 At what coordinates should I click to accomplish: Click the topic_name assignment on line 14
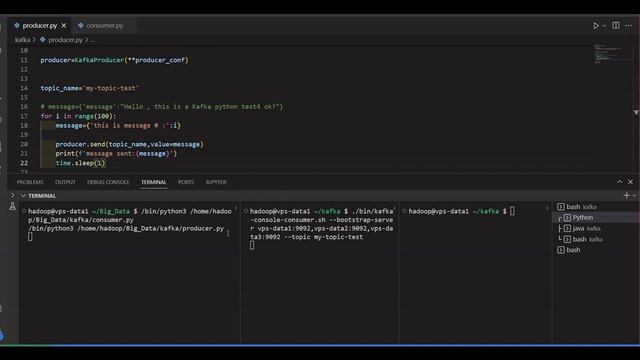click(x=90, y=88)
